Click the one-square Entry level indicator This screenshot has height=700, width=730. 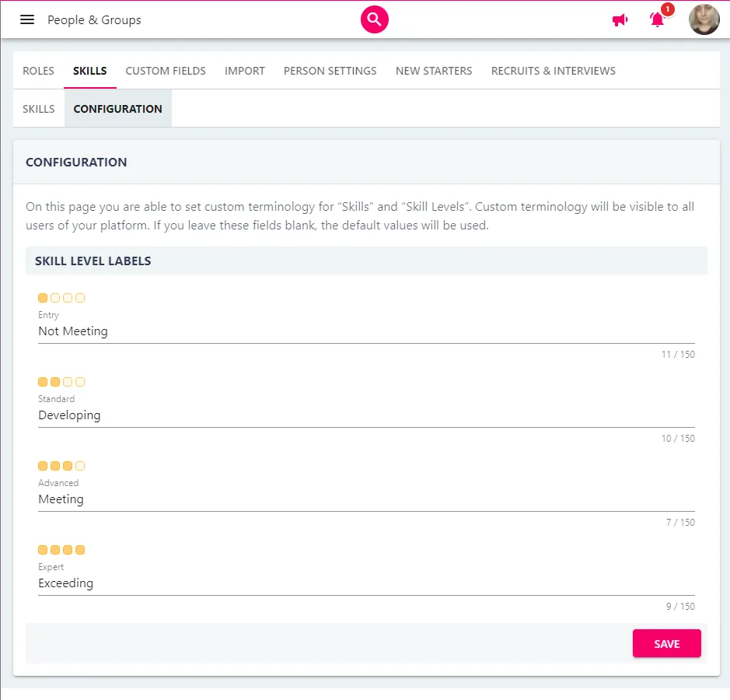tap(61, 298)
